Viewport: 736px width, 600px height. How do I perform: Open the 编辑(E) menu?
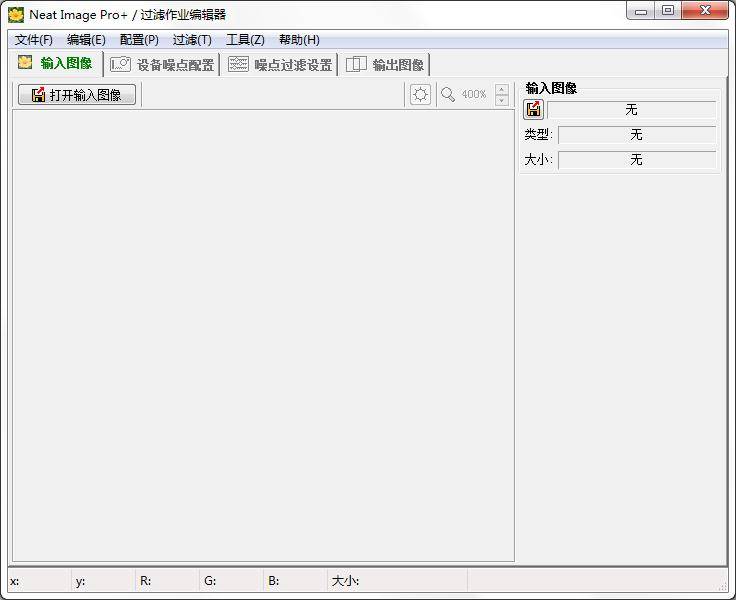(86, 40)
